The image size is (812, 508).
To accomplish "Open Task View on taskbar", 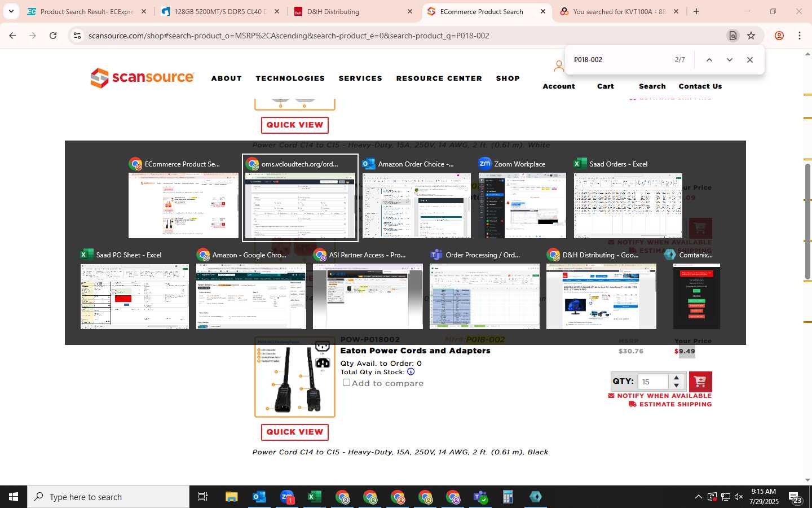I will [x=203, y=497].
